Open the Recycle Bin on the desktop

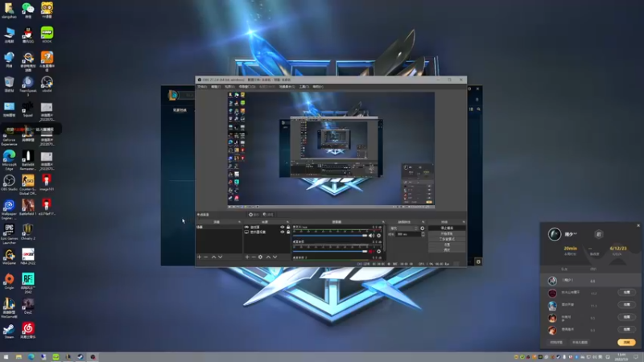click(9, 84)
